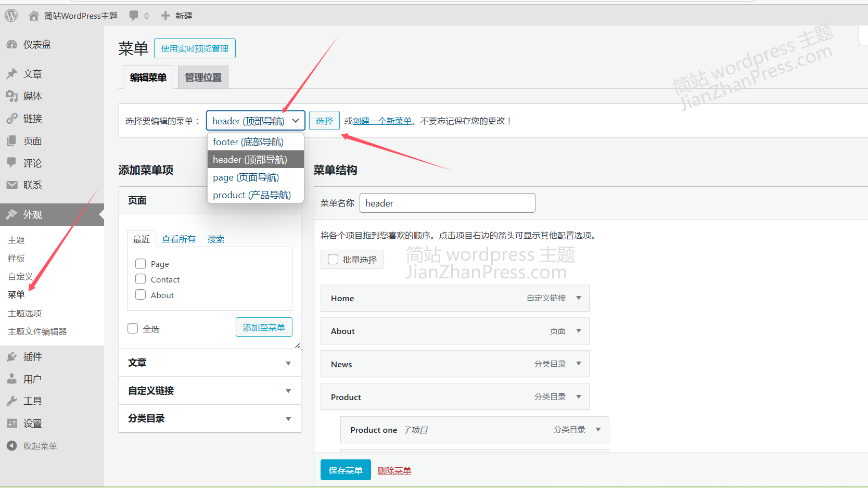Choose product (产品导航) from the dropdown list
The image size is (868, 488).
click(256, 195)
